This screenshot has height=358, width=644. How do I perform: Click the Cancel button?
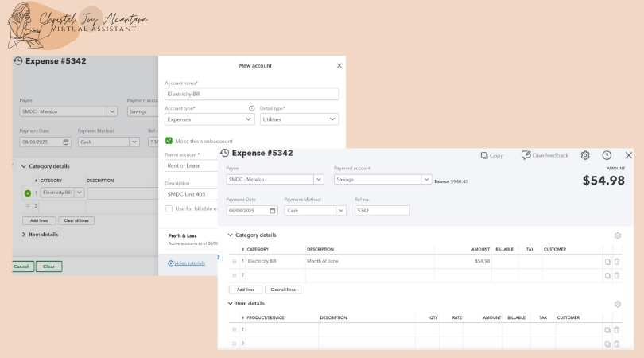coord(21,267)
